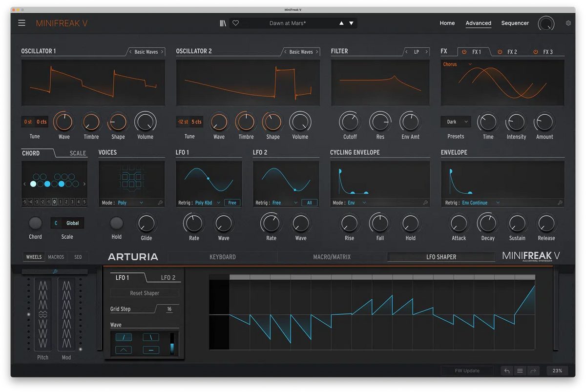586x392 pixels.
Task: Select the falling ramp wave shape in LFO shaper
Action: coord(150,337)
